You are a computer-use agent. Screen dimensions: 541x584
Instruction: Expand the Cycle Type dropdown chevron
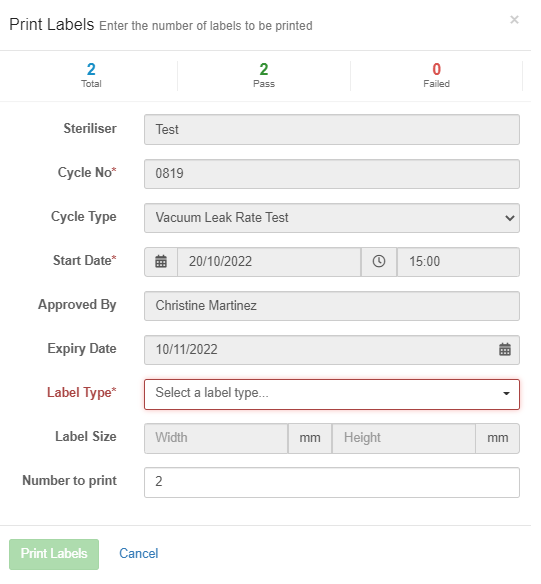tap(510, 218)
